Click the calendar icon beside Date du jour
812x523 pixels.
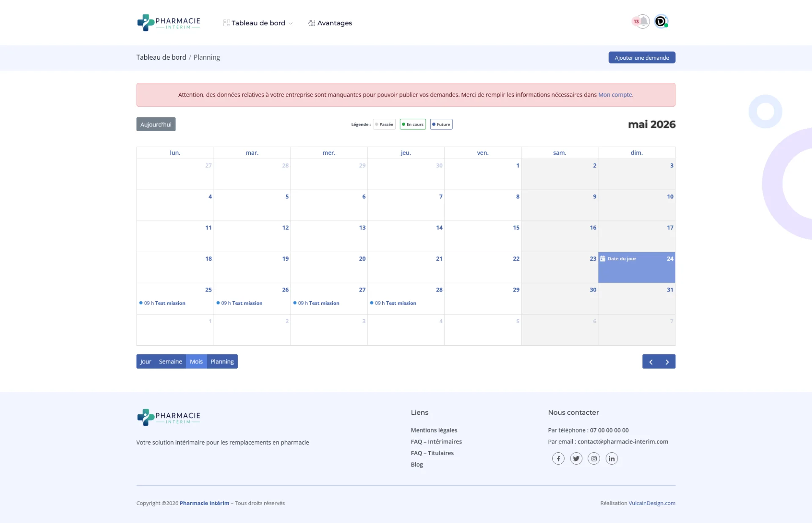tap(603, 259)
